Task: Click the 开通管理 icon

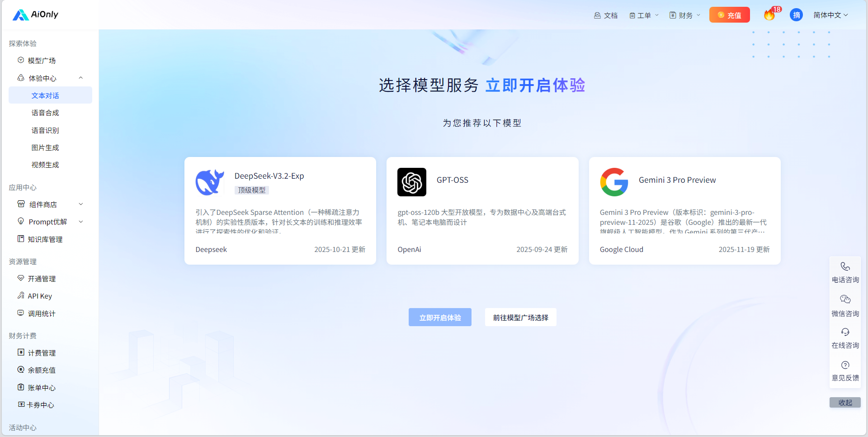Action: tap(21, 278)
